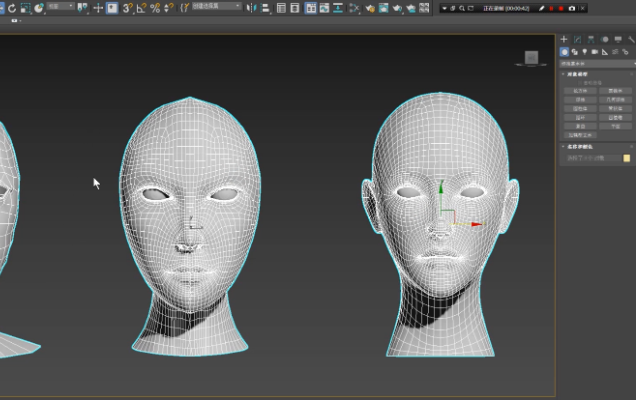636x400 pixels.
Task: Click the yellow object color swatch
Action: click(x=627, y=158)
